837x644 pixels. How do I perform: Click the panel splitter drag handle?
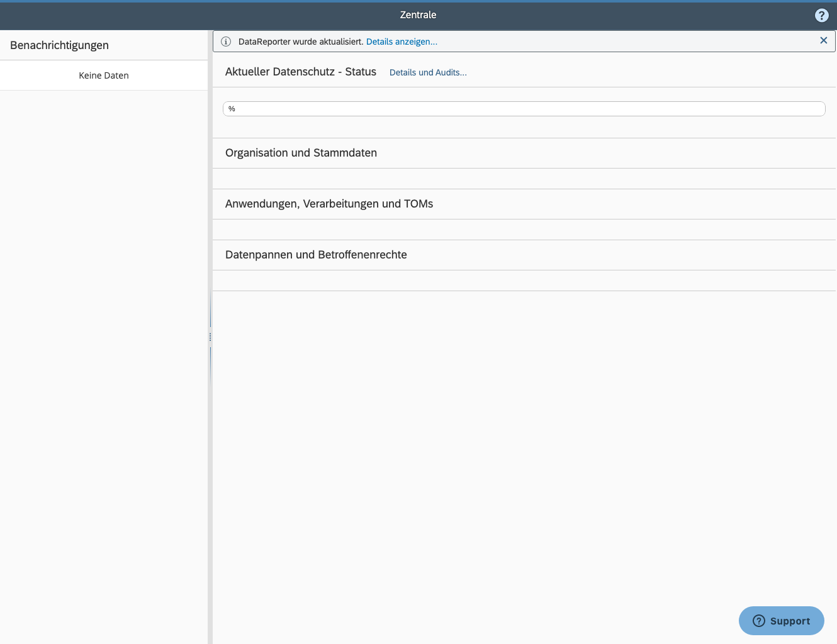tap(210, 336)
